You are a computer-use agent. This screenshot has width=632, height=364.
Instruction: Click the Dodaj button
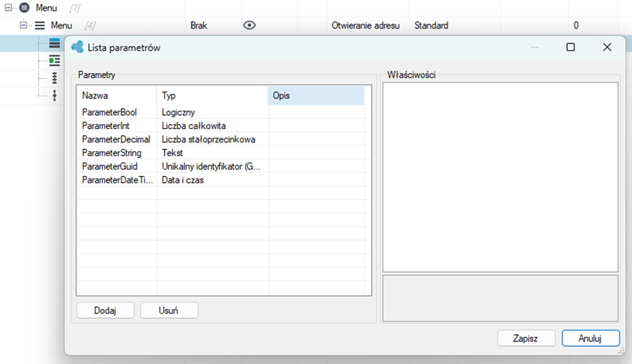(105, 311)
